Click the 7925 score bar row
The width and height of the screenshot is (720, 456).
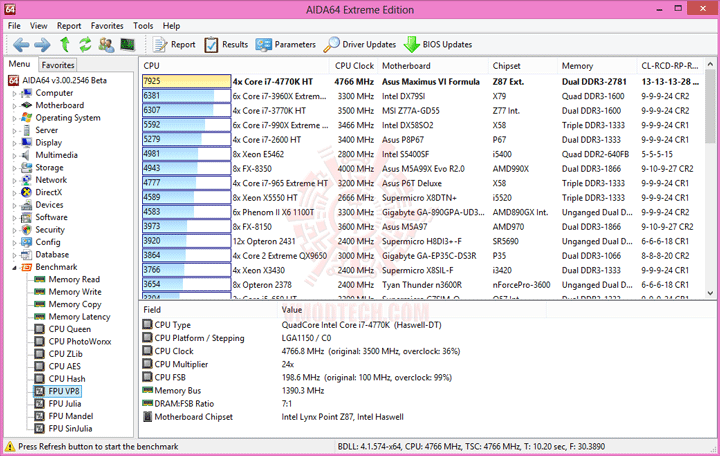[186, 81]
